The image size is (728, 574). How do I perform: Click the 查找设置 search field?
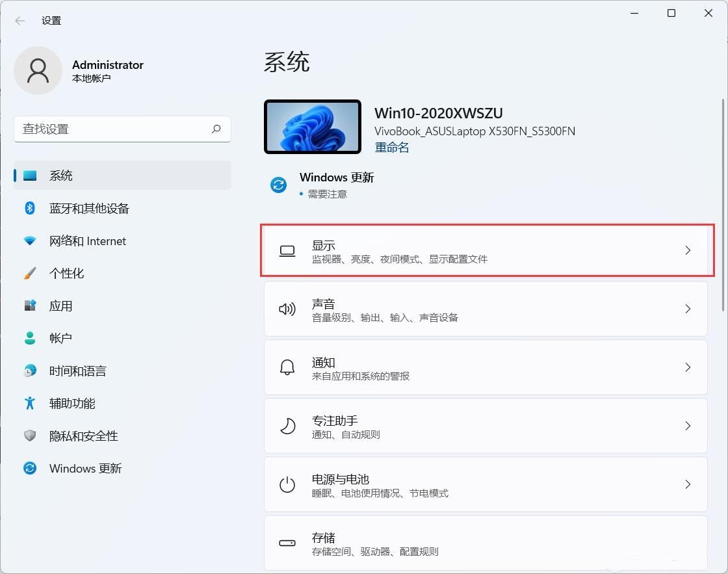[114, 129]
